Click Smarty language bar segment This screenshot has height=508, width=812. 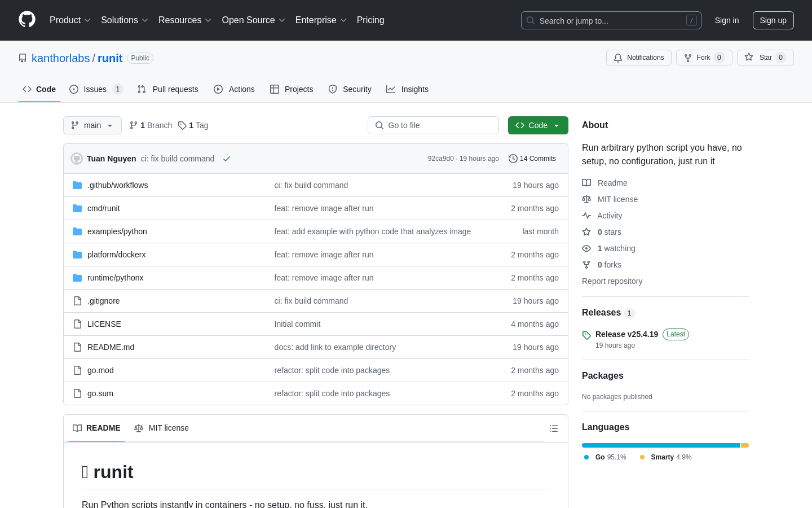(745, 445)
